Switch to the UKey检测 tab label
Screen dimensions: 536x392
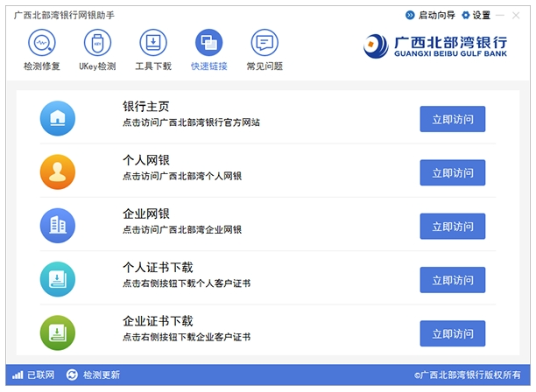(97, 66)
